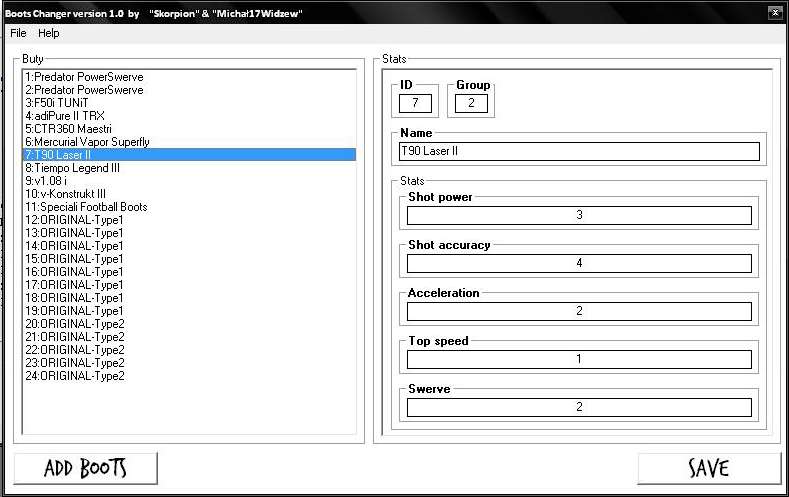789x497 pixels.
Task: Select 5:CTR360 Maestri boot entry
Action: pos(68,129)
